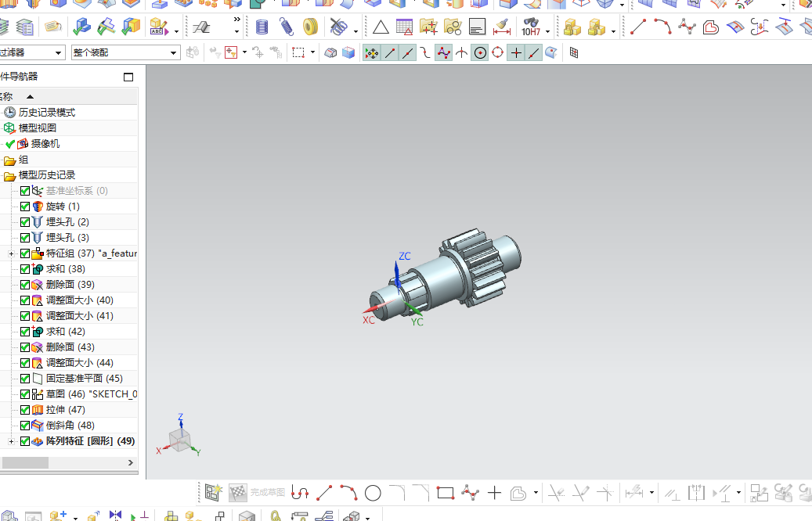Select the 组 folder in navigator
This screenshot has height=521, width=812.
pos(23,160)
